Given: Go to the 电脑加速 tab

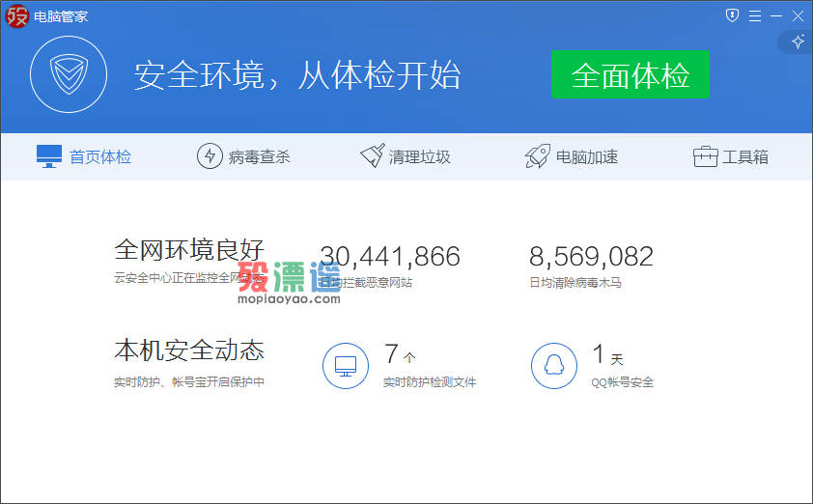Looking at the screenshot, I should [572, 156].
